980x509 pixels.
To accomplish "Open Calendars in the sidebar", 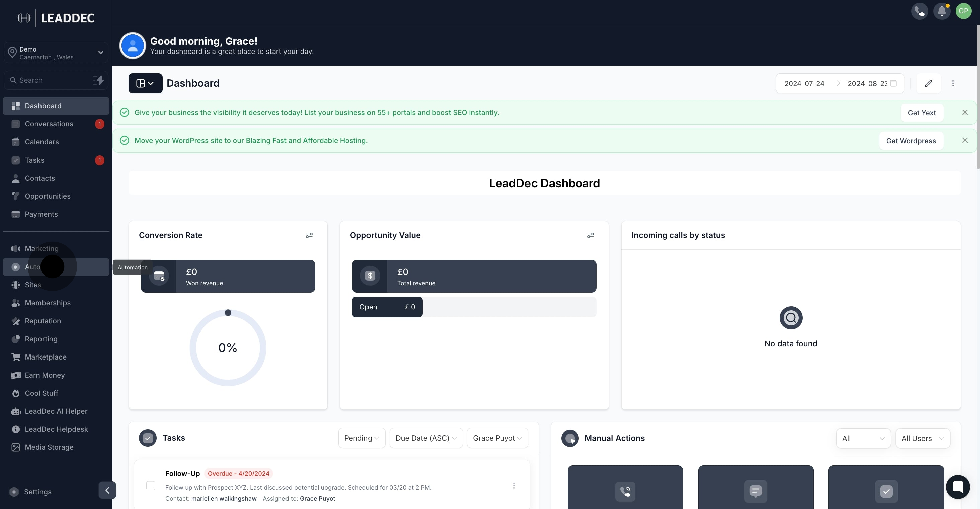I will coord(56,142).
